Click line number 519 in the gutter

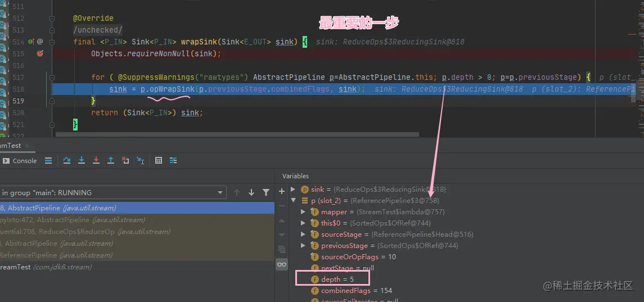coord(18,101)
